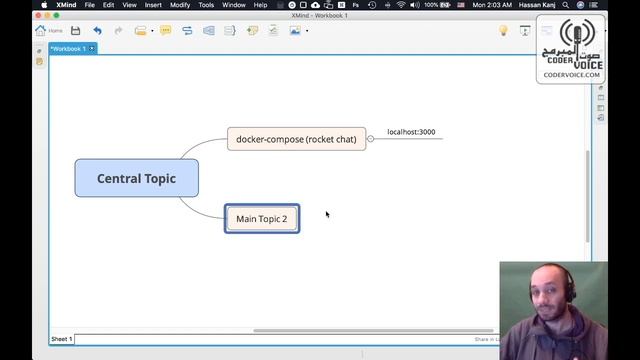
Task: Select the localhost:3000 subtopic
Action: [x=411, y=132]
